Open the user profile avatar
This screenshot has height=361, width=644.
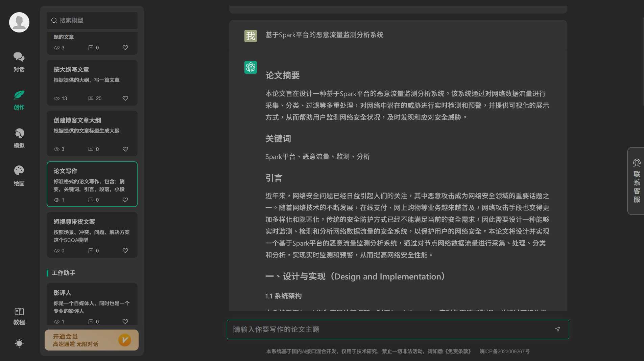[x=19, y=22]
